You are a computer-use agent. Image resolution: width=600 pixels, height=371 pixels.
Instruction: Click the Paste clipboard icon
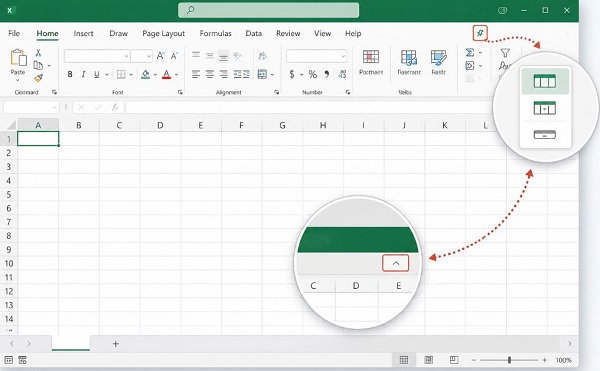tap(18, 58)
